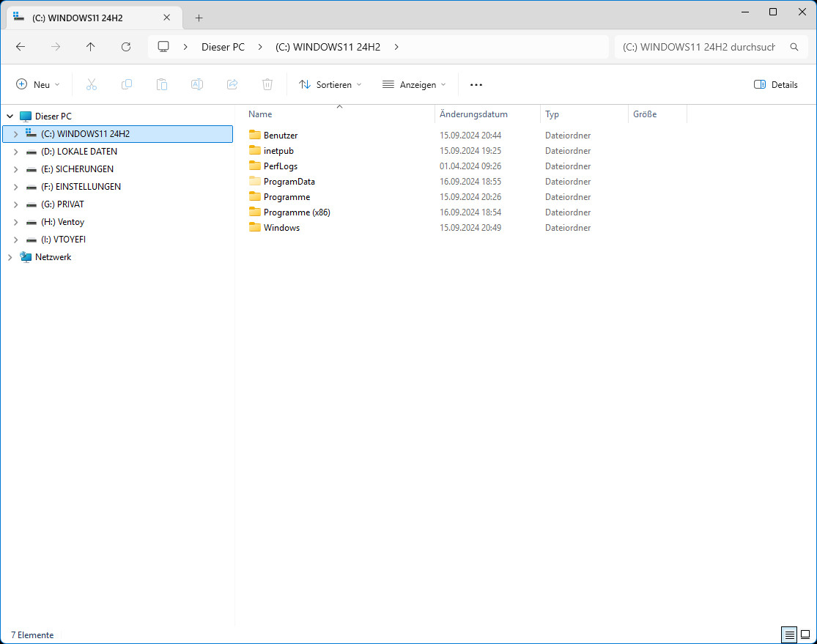The width and height of the screenshot is (817, 644).
Task: Expand the (E:) SICHERUNGEN tree node
Action: pos(15,169)
